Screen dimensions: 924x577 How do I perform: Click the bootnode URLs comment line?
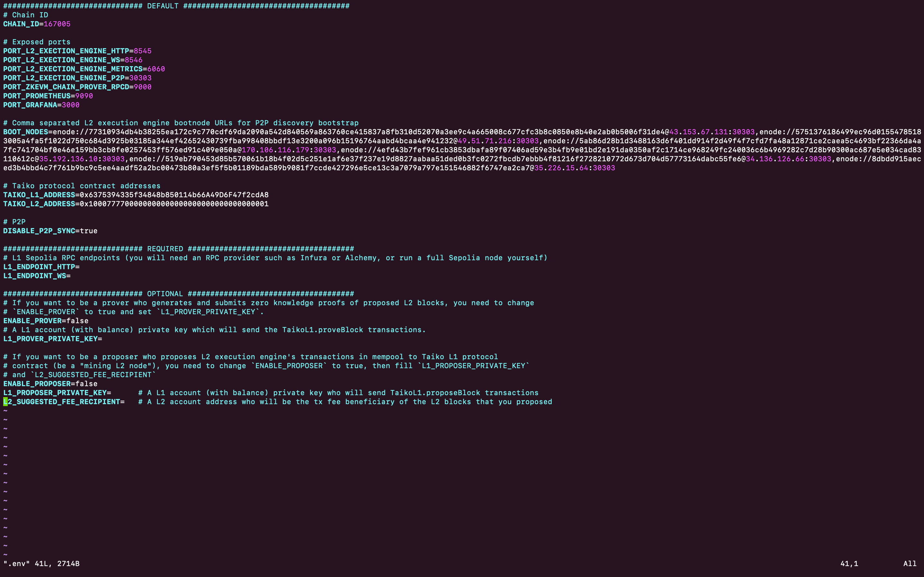tap(181, 123)
